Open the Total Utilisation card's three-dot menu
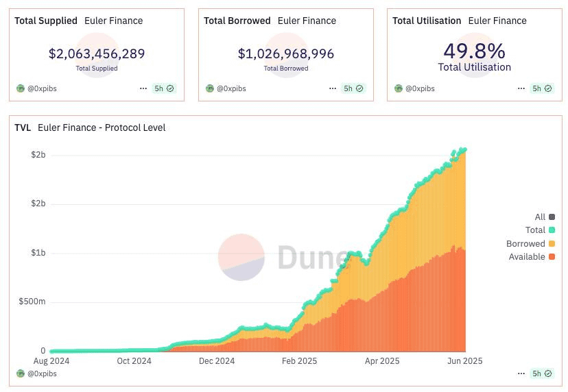 click(x=521, y=88)
